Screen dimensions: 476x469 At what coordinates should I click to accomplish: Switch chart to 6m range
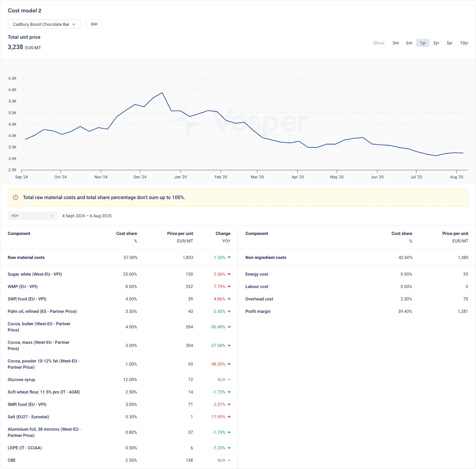click(x=409, y=43)
